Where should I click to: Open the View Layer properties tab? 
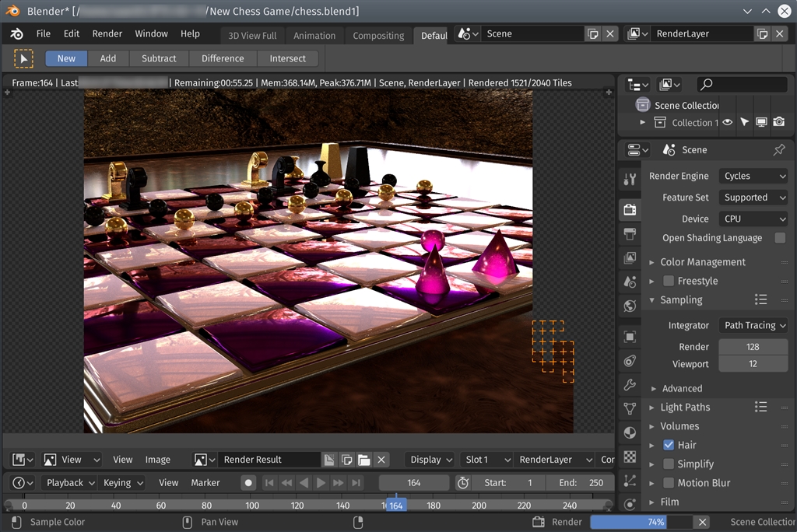(x=630, y=257)
